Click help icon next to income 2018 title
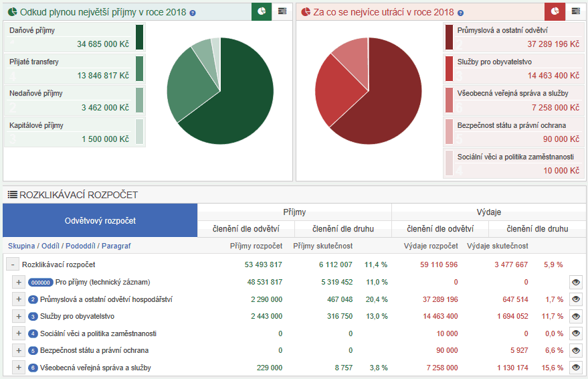Viewport: 588px width, 379px height. [x=193, y=13]
